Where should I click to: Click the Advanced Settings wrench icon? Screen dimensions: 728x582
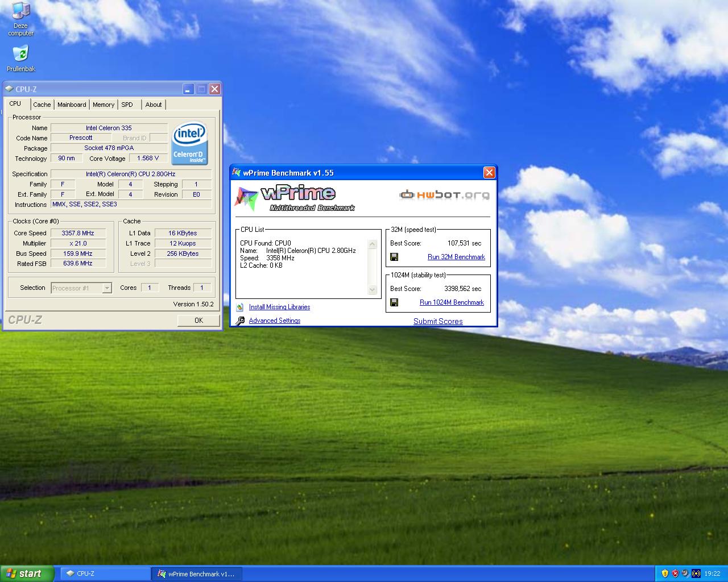click(240, 321)
